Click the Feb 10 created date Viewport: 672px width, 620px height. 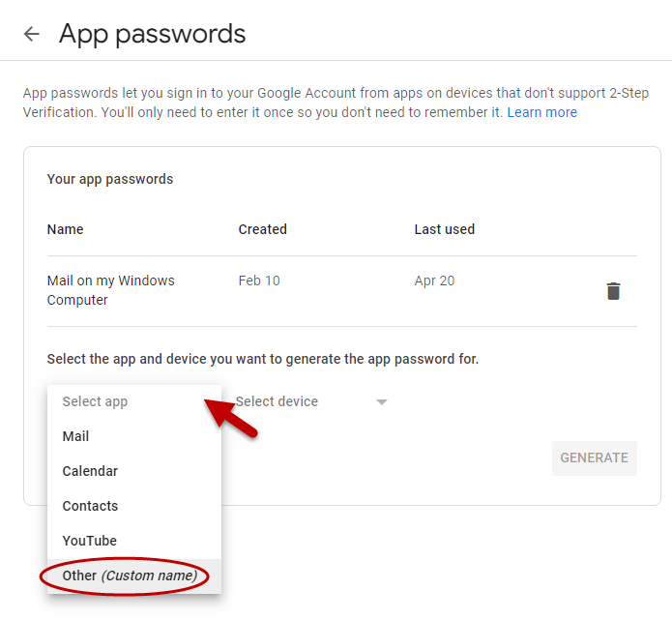(259, 280)
